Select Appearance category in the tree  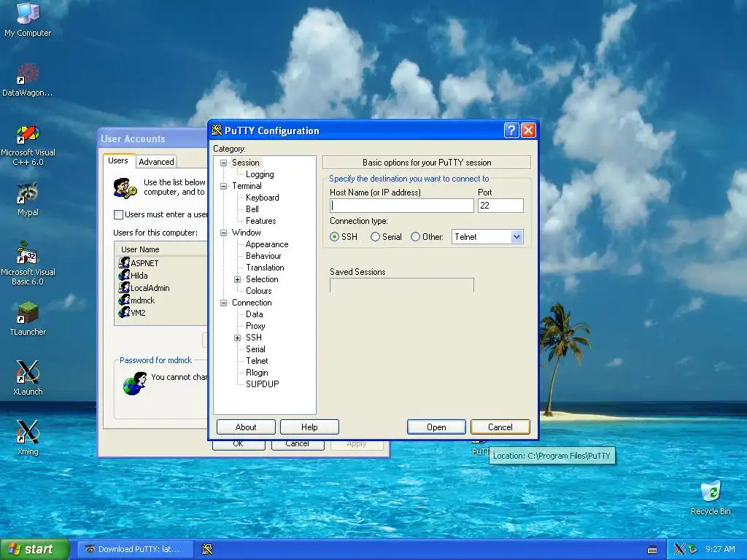pyautogui.click(x=267, y=244)
